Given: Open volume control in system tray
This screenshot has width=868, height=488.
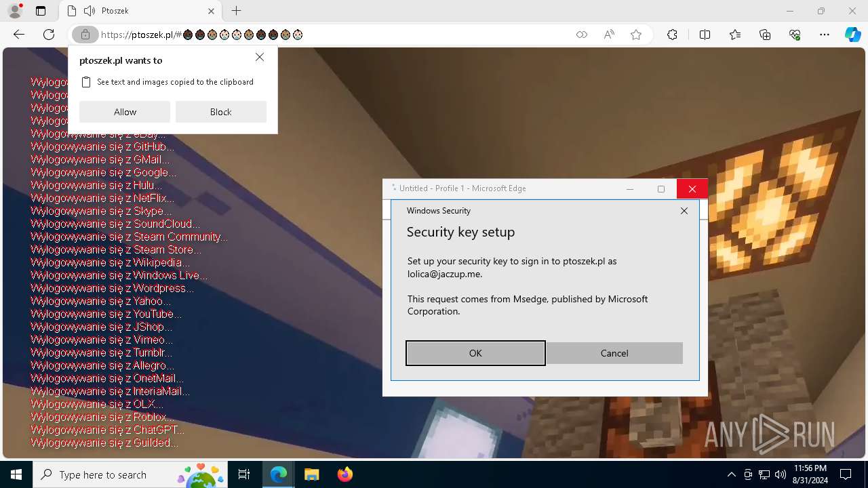Looking at the screenshot, I should 781,474.
